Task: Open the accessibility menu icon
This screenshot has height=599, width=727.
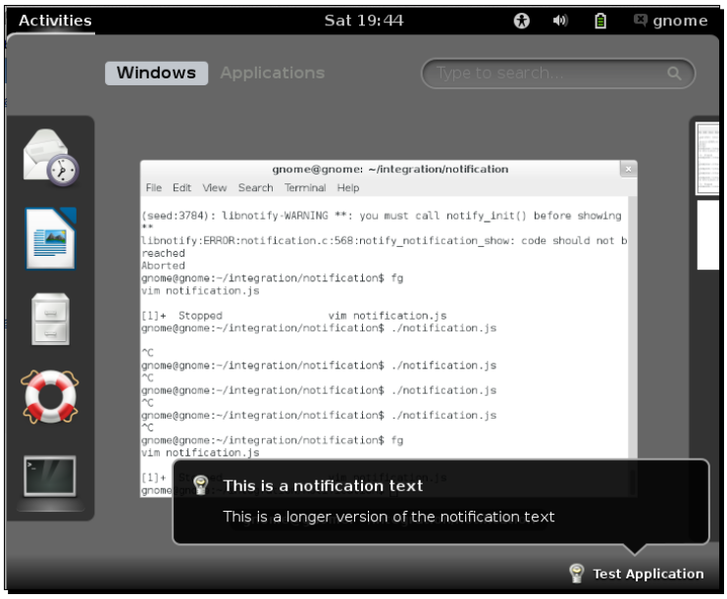Action: (x=521, y=20)
